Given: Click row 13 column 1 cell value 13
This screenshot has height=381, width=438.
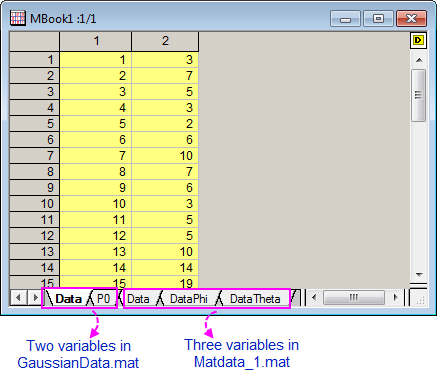Looking at the screenshot, I should click(x=96, y=252).
